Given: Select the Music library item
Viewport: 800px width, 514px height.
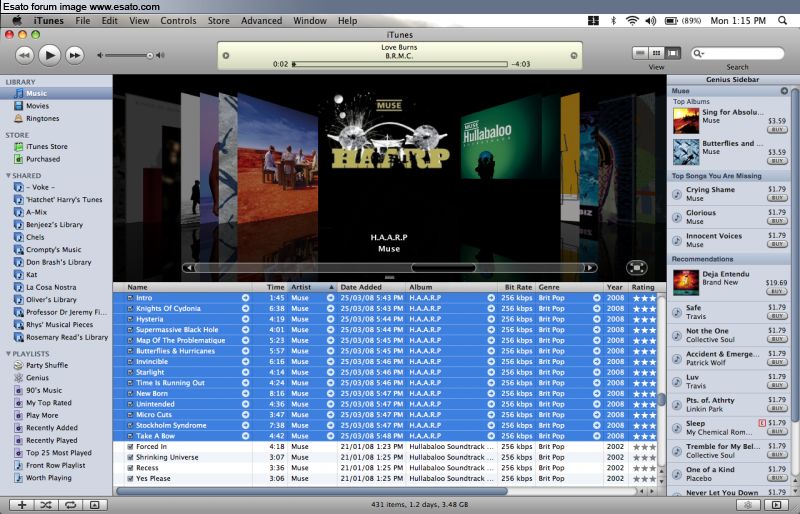Looking at the screenshot, I should pos(56,93).
